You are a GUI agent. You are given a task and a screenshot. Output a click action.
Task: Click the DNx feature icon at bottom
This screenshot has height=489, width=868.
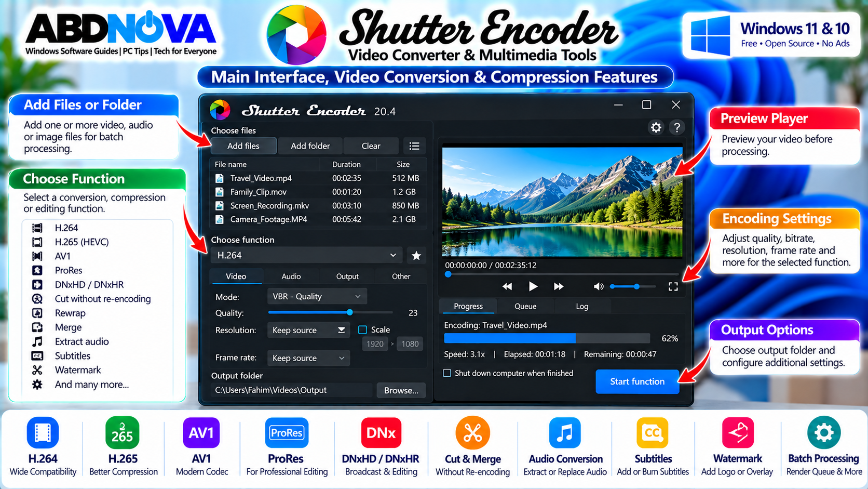(381, 432)
